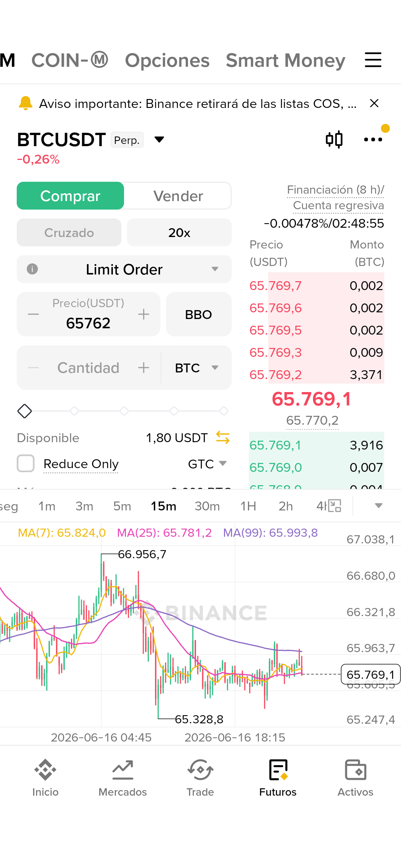Viewport: 401px width, 868px height.
Task: Select the 2h chart interval
Action: click(x=286, y=506)
